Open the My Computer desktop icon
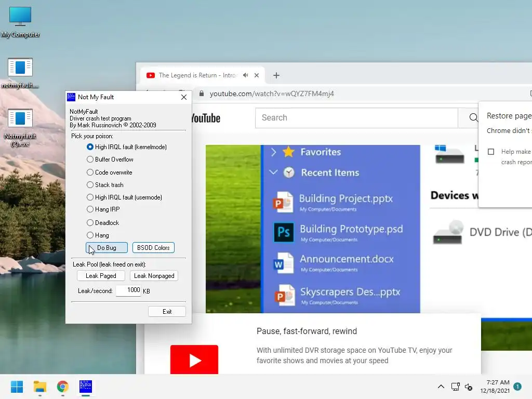 pyautogui.click(x=20, y=22)
